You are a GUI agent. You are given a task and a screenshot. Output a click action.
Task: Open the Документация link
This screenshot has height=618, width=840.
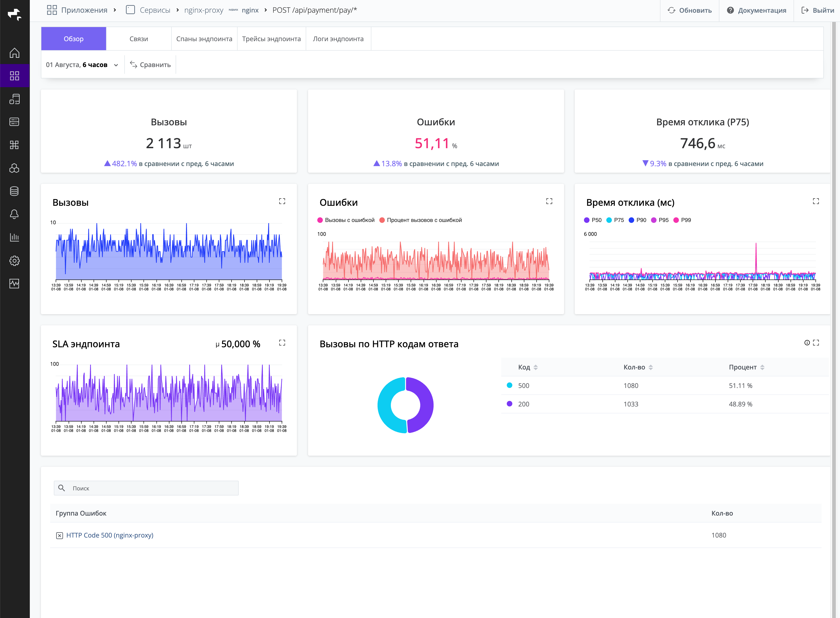click(x=757, y=10)
